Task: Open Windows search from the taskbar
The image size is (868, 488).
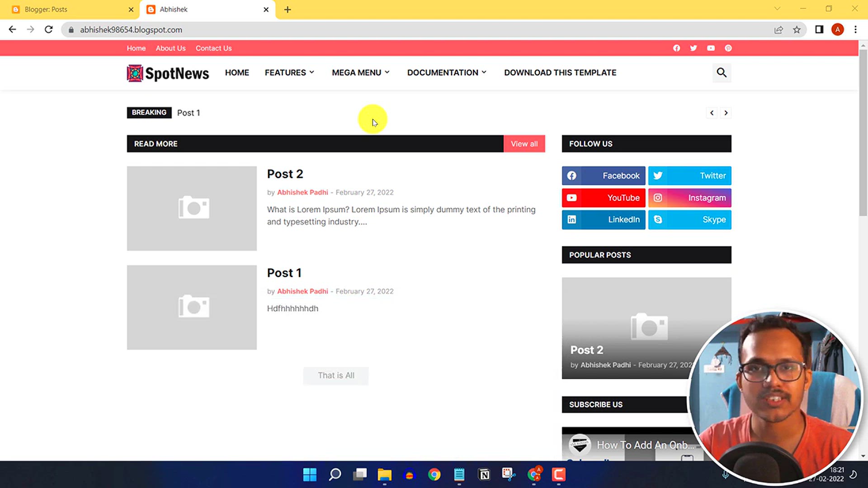Action: pos(335,474)
